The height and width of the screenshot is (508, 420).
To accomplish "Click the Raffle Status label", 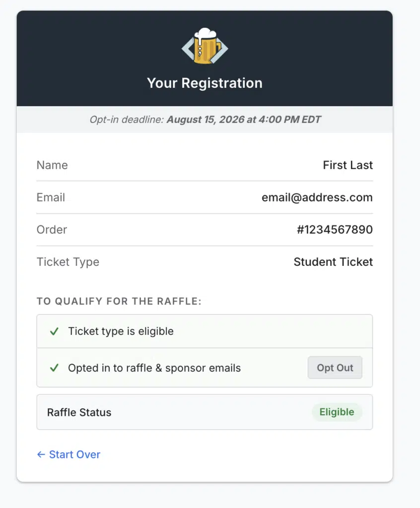I will click(79, 412).
